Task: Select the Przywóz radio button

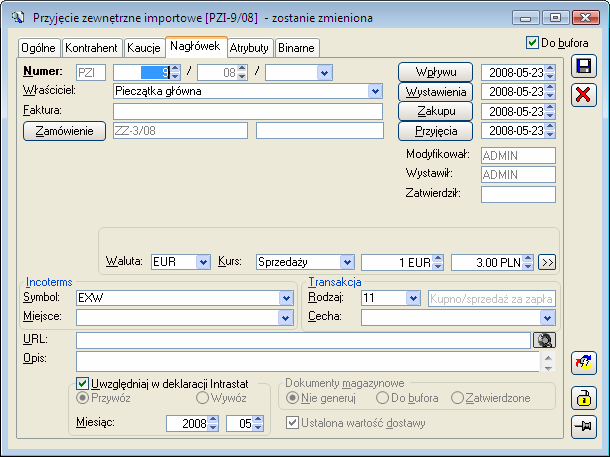Action: pyautogui.click(x=82, y=398)
